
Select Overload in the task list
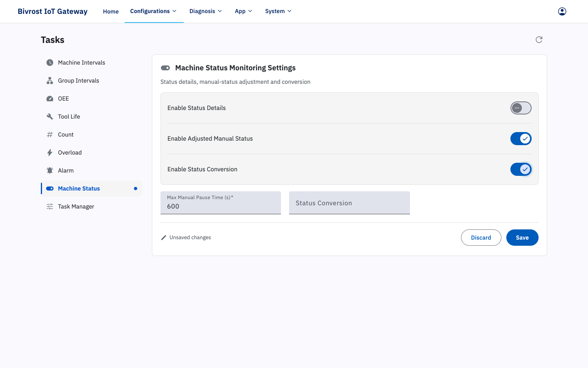(x=91, y=153)
